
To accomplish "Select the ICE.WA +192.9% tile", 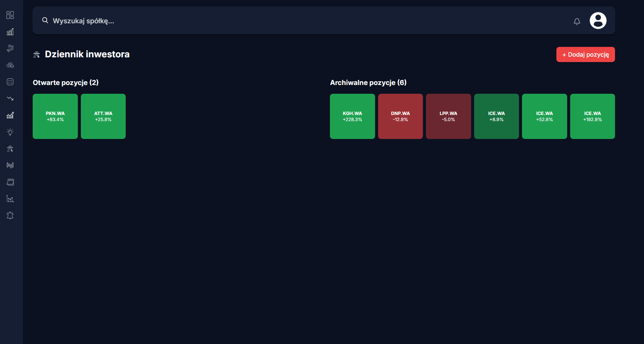I will [x=592, y=116].
